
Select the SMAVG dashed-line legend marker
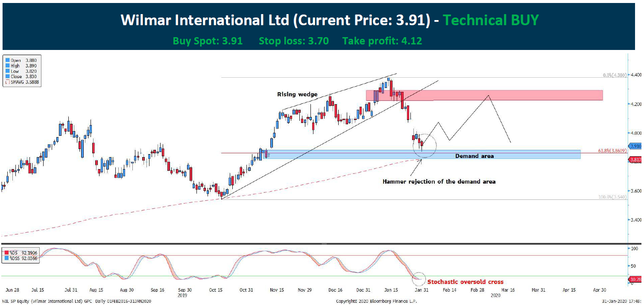(7, 82)
